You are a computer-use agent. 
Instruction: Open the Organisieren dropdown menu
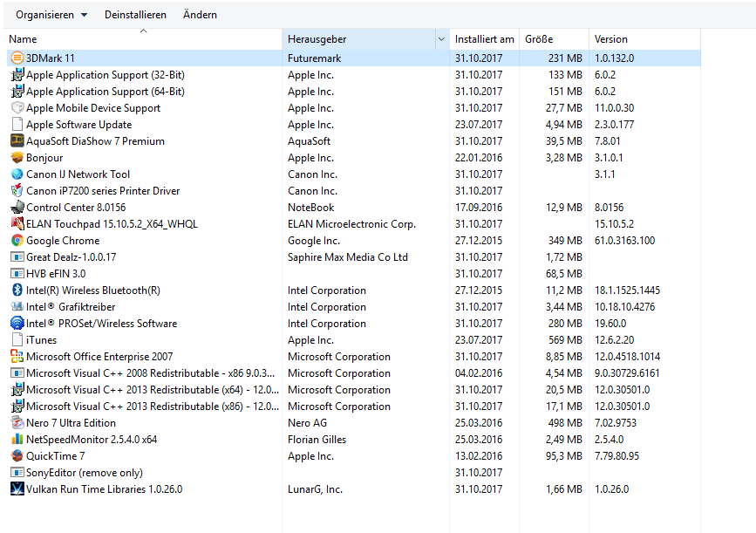click(51, 15)
